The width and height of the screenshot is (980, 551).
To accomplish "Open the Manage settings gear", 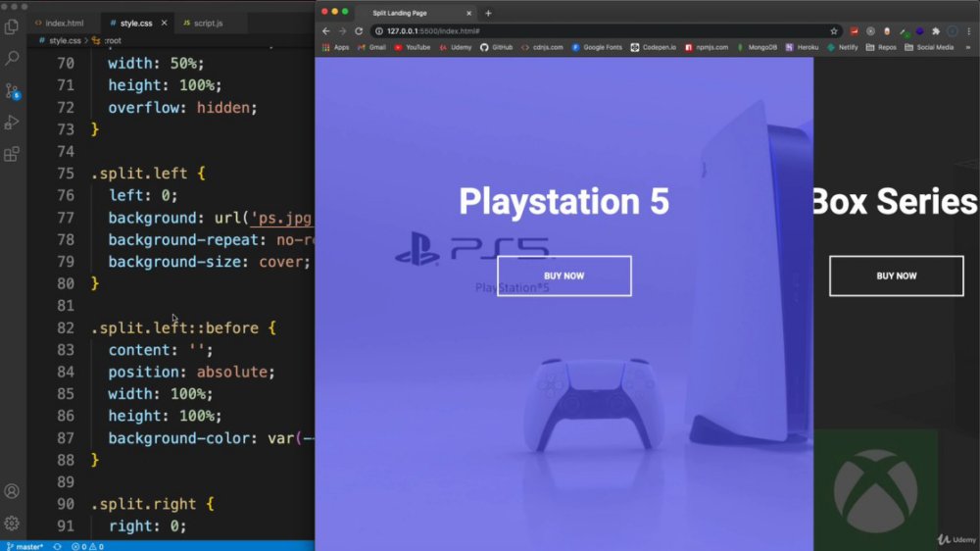I will point(11,523).
